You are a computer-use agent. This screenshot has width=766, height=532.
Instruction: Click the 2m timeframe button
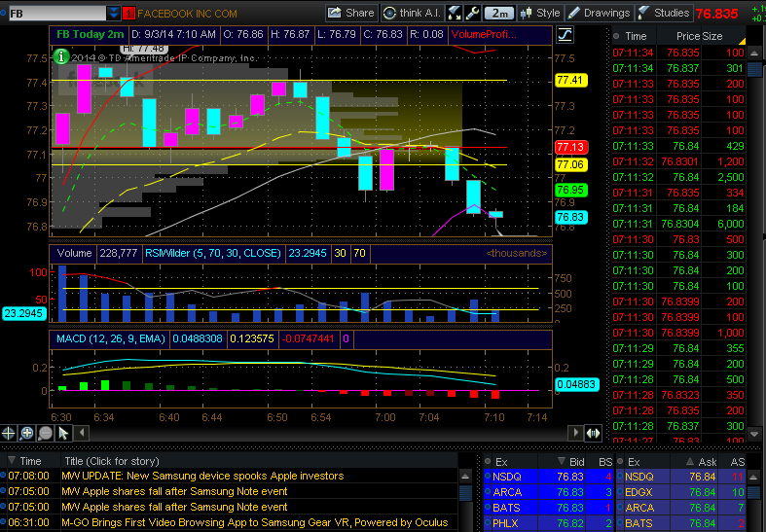(x=498, y=14)
